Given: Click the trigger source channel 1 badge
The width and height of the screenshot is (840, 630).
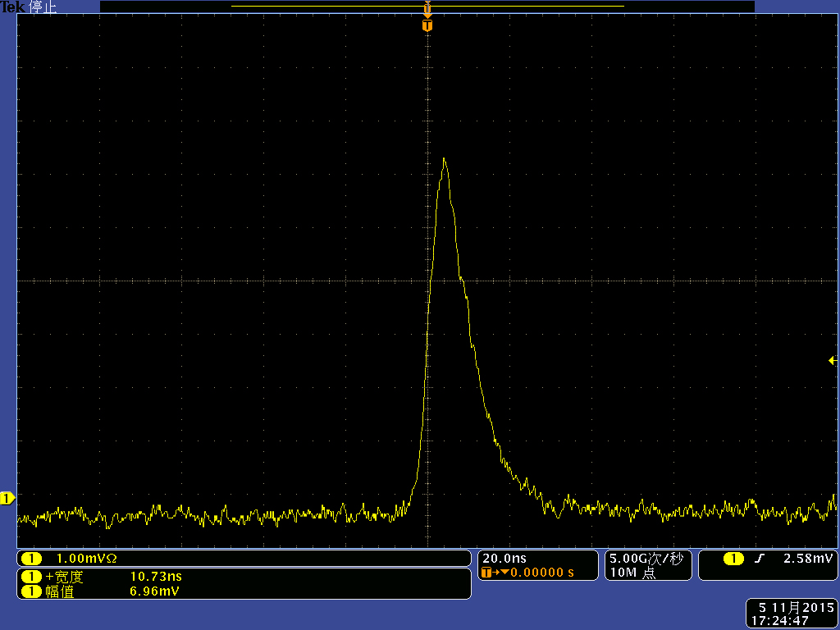Looking at the screenshot, I should coord(733,559).
